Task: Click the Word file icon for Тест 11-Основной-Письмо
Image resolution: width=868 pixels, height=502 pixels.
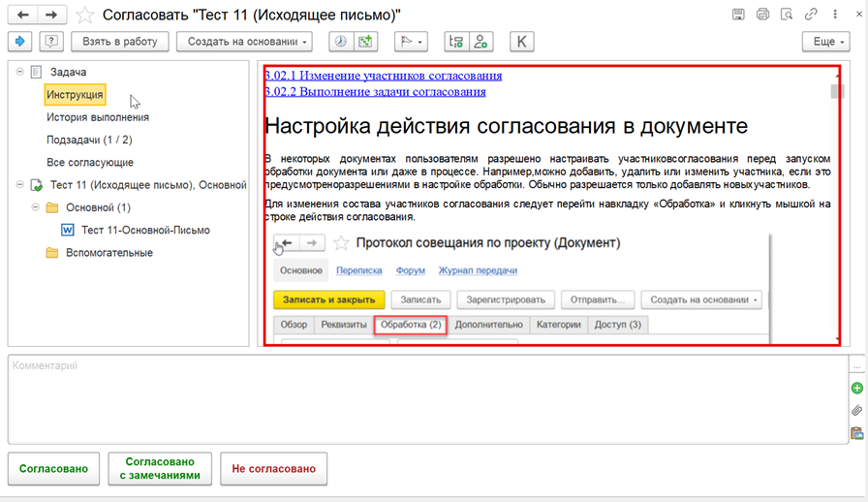Action: pos(68,230)
